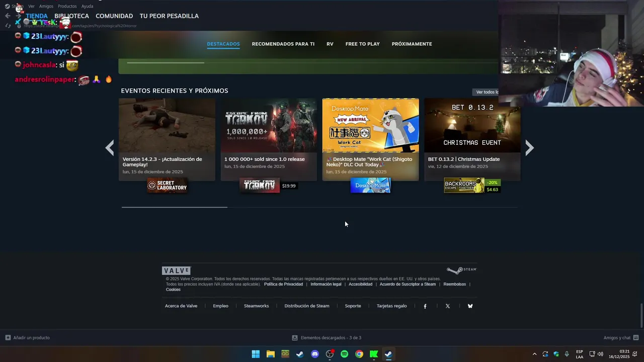Open the Ver menu
The height and width of the screenshot is (362, 644).
point(31,6)
